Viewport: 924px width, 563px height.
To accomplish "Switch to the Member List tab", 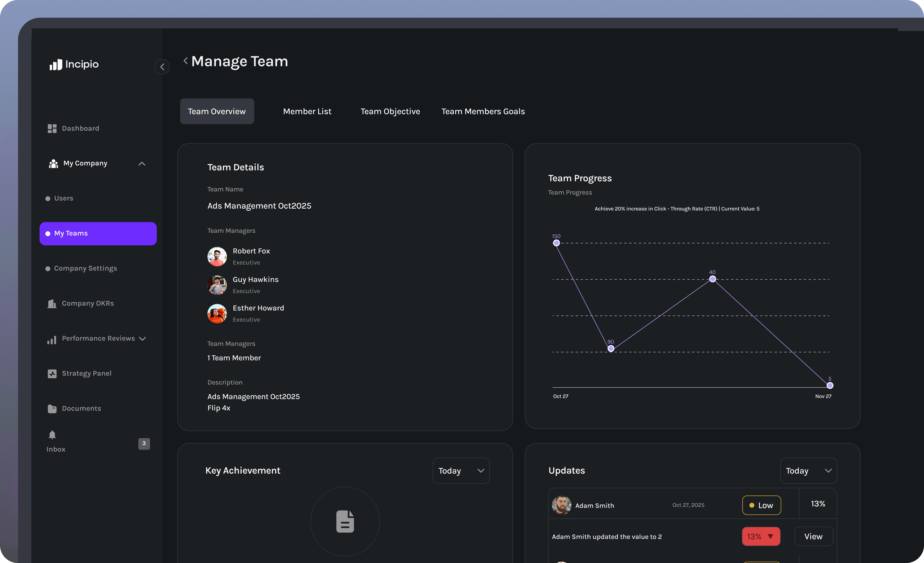I will (307, 111).
